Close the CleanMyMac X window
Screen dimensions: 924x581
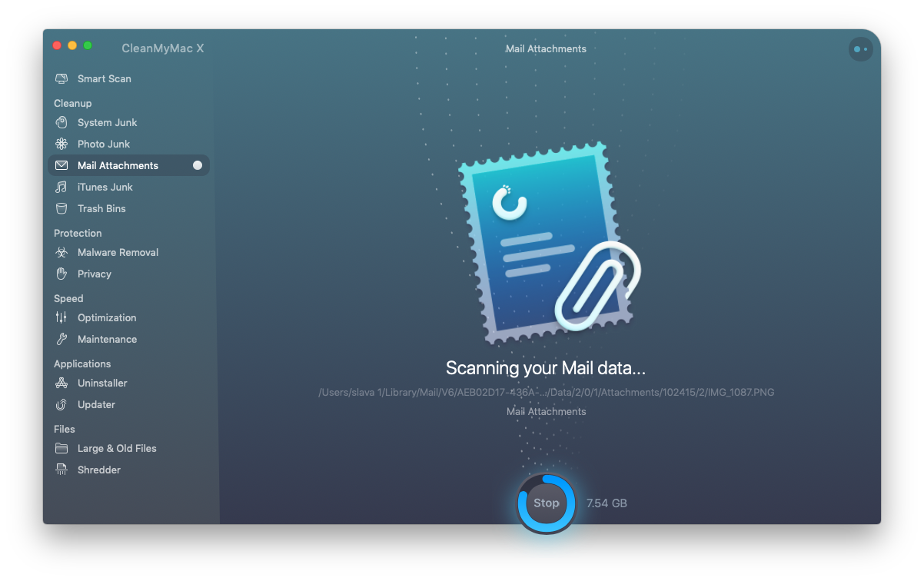pyautogui.click(x=57, y=45)
